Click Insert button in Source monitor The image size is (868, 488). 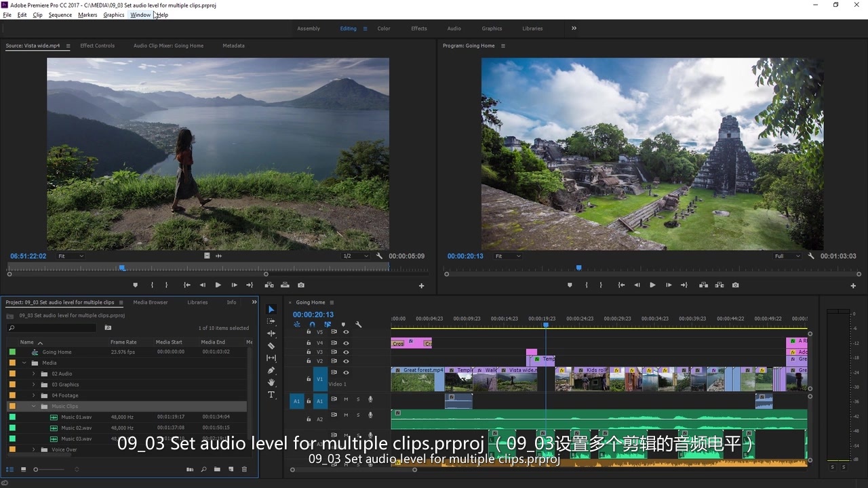269,285
